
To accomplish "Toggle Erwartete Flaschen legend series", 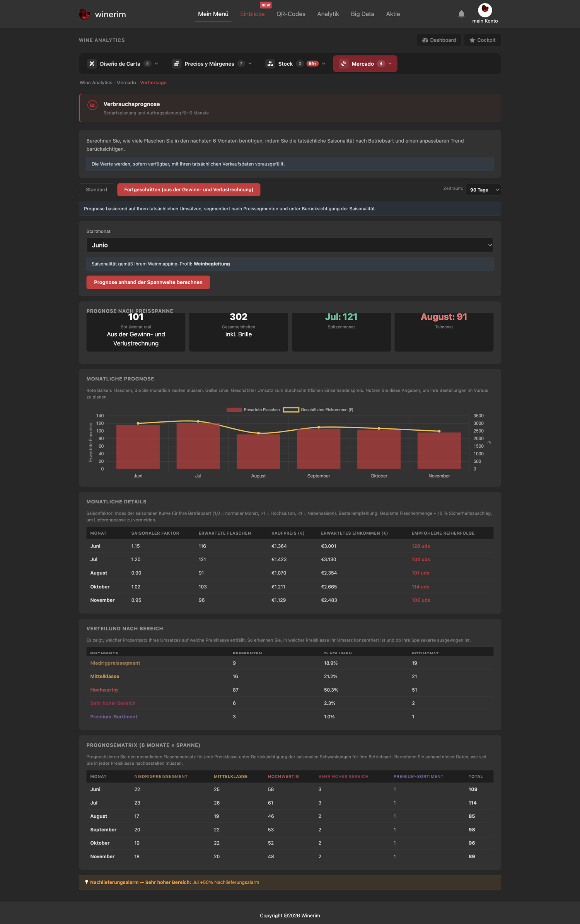I will [253, 410].
